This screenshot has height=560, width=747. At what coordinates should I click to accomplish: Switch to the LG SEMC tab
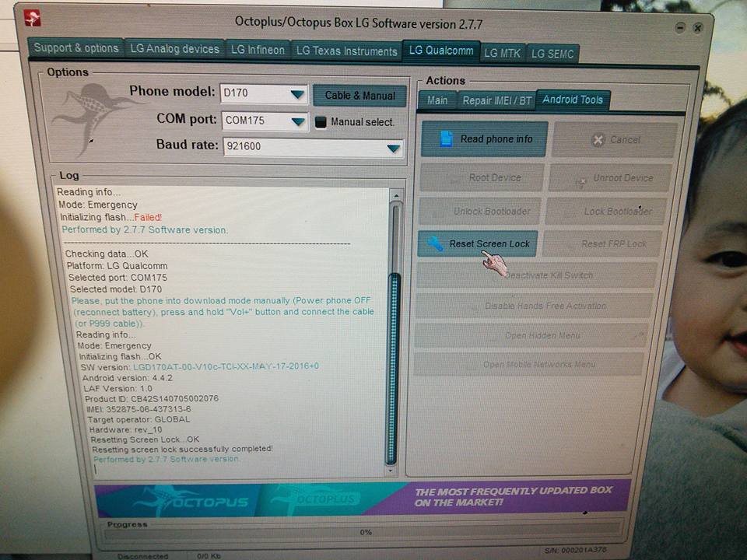pos(552,54)
